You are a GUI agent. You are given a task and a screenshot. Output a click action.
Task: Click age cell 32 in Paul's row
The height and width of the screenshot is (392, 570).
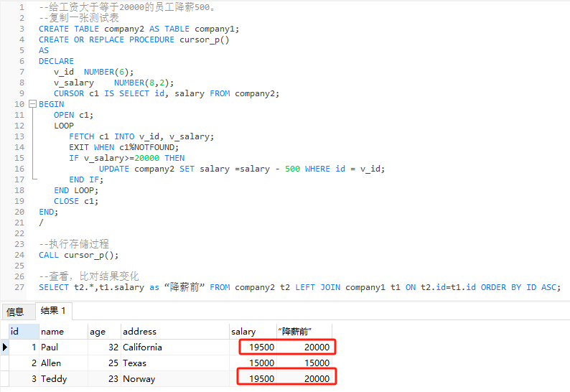pyautogui.click(x=104, y=347)
